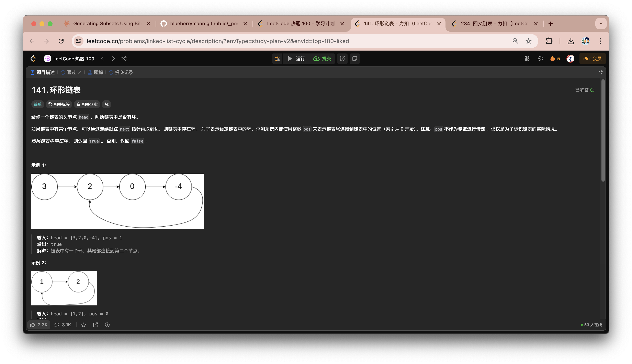Open the layout grid icon
Viewport: 632px width, 364px height.
[x=527, y=59]
